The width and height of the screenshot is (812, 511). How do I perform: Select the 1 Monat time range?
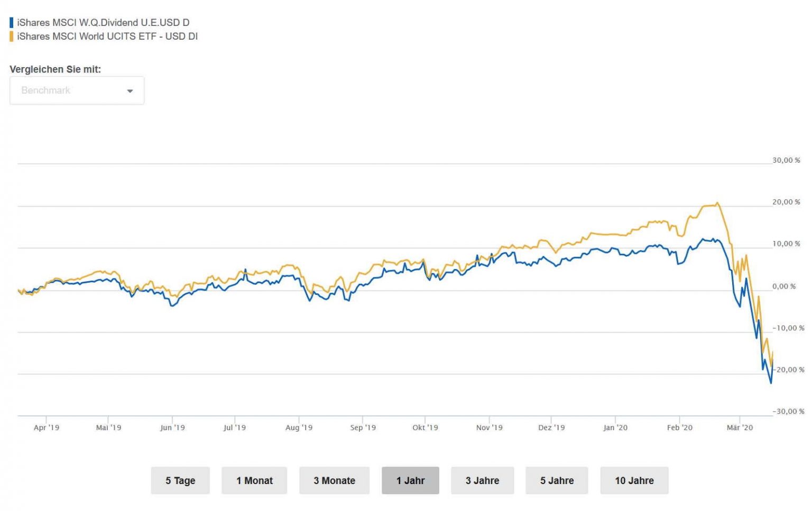254,480
